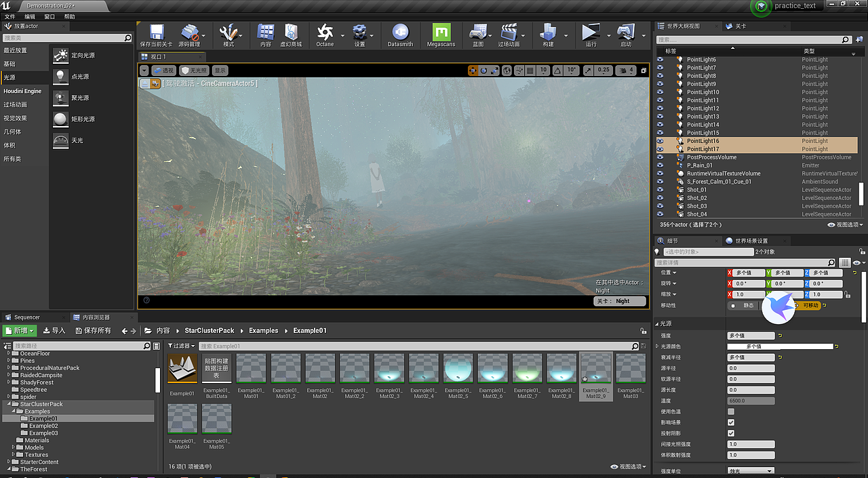Hide PostProcessVolume with its eye icon
The width and height of the screenshot is (868, 478).
[660, 157]
